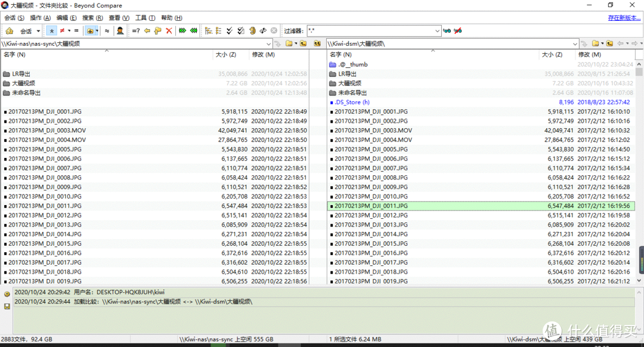Click the Expand All tree icon
644x347 pixels.
click(x=209, y=31)
